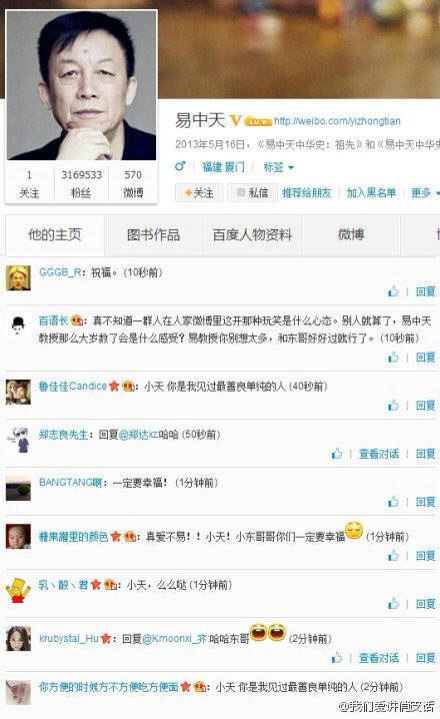
Task: Select the 微博 tab
Action: click(351, 235)
